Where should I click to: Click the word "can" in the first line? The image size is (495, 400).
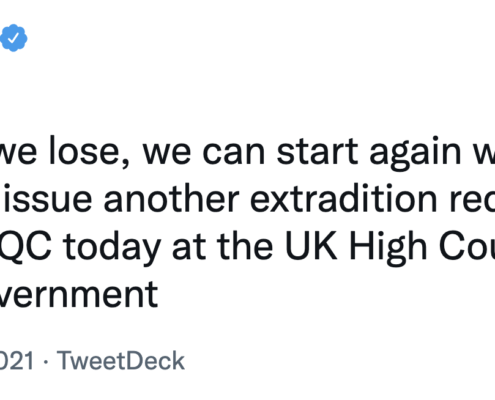[234, 153]
